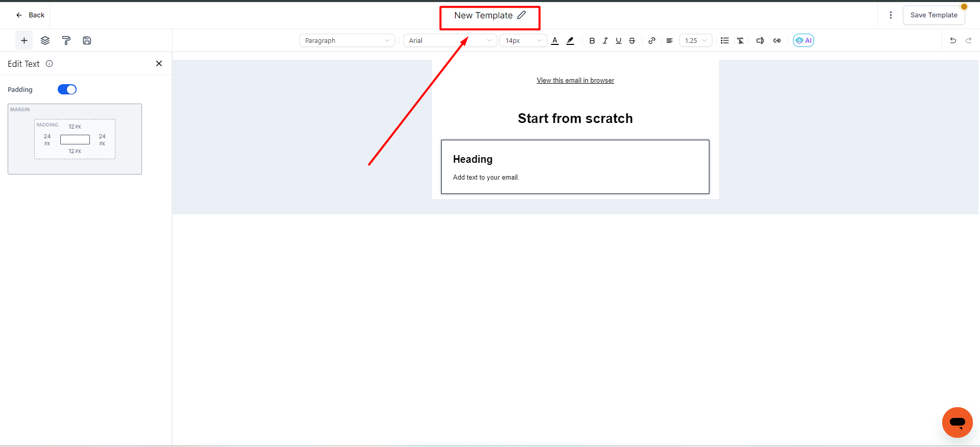The image size is (980, 447).
Task: Click the Save Template button
Action: 934,15
